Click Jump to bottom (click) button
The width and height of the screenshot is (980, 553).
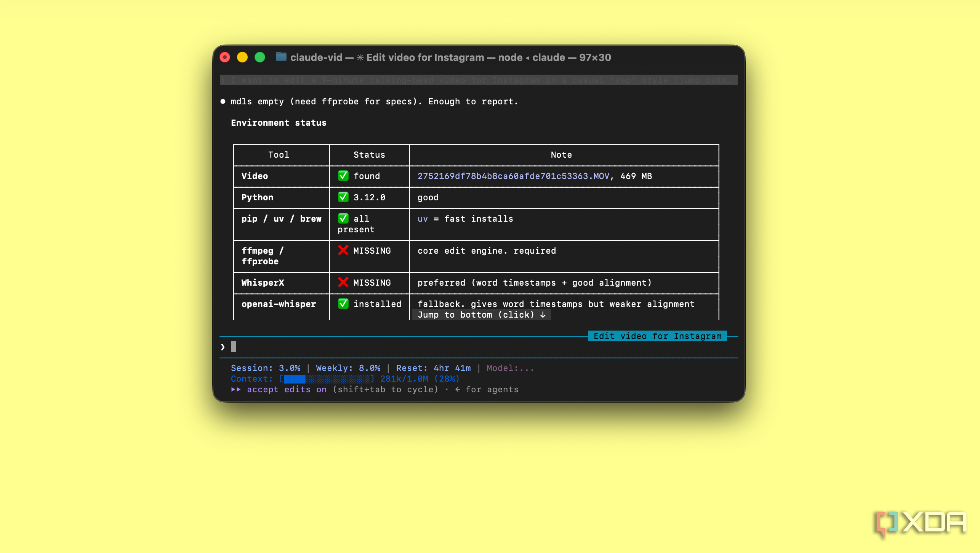(x=482, y=315)
